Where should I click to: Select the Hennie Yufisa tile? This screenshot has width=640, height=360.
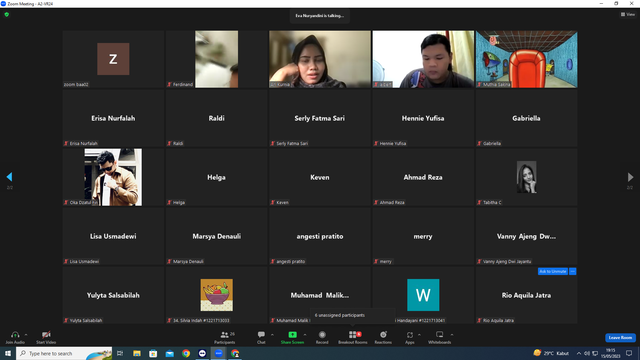(x=423, y=118)
